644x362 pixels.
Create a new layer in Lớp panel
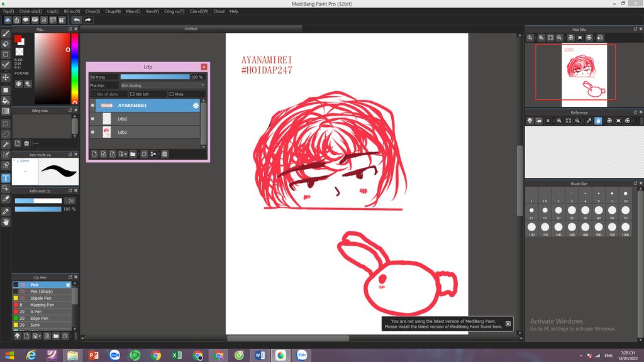(x=94, y=154)
